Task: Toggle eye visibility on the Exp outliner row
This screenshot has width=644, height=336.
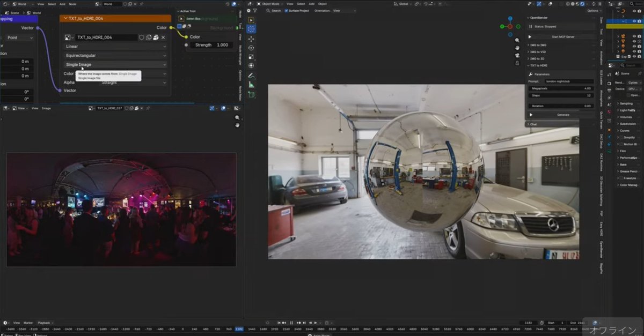Action: pyautogui.click(x=634, y=56)
